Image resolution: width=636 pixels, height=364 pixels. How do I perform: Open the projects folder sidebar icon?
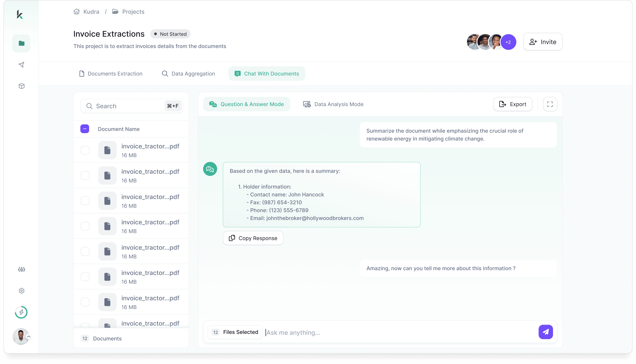click(x=21, y=43)
